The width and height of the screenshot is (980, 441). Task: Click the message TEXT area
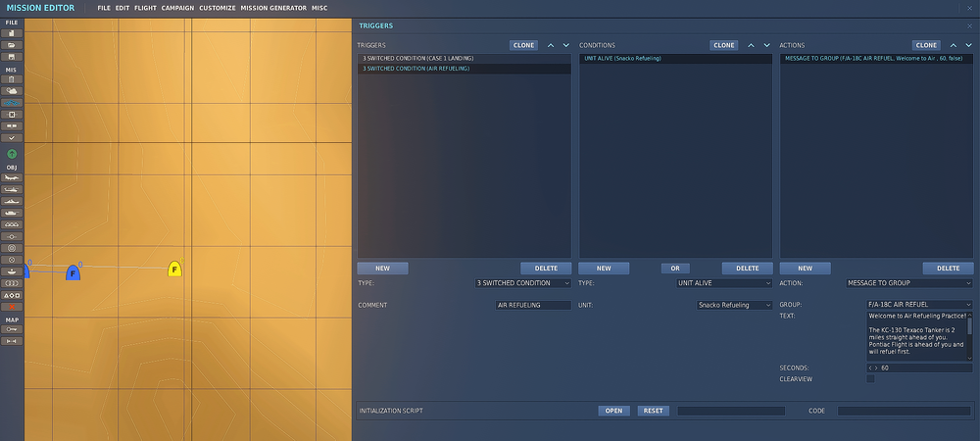(x=916, y=336)
